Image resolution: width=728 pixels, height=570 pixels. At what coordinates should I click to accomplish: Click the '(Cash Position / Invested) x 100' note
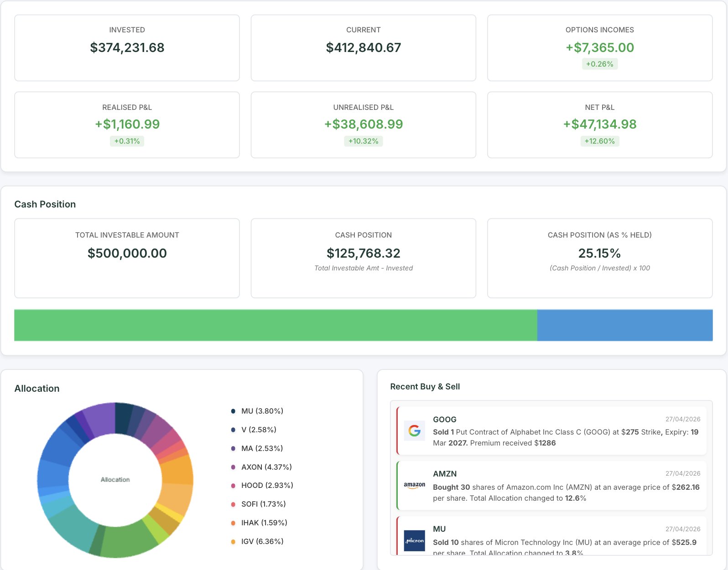[600, 268]
